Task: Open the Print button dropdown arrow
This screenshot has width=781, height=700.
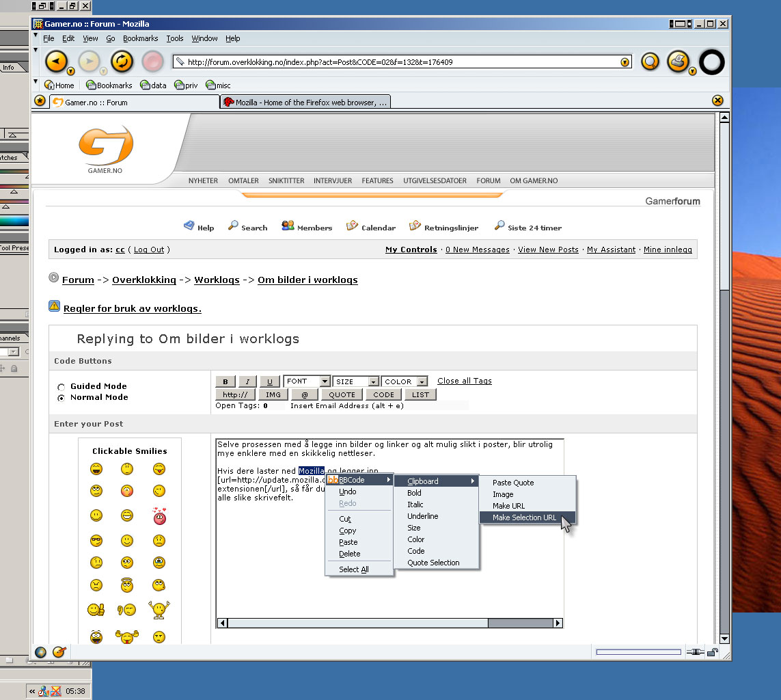Action: point(692,71)
